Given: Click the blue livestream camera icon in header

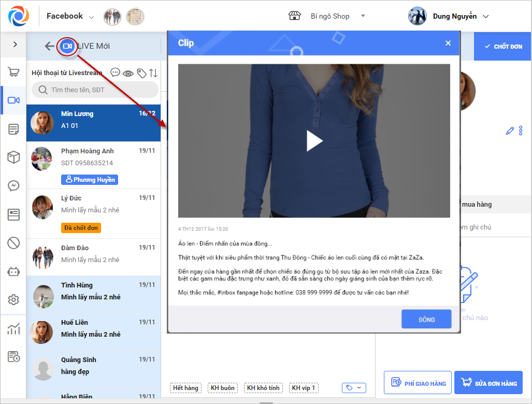Looking at the screenshot, I should [x=67, y=46].
